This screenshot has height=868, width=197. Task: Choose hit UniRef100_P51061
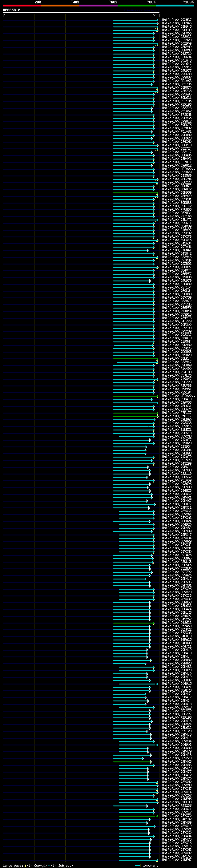(177, 132)
